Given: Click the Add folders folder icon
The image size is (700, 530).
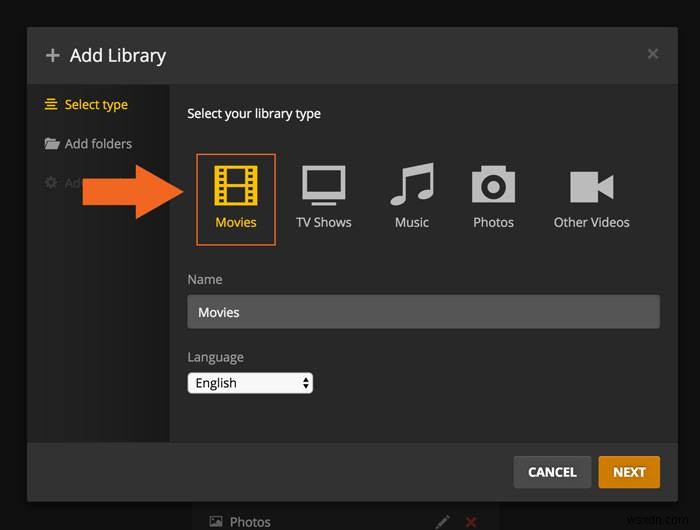Looking at the screenshot, I should 52,144.
